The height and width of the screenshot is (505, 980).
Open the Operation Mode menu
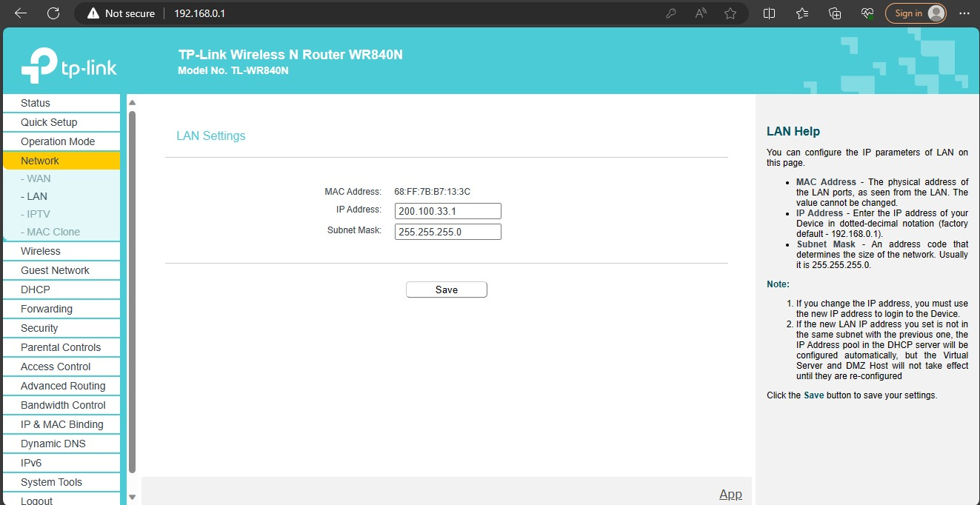pyautogui.click(x=61, y=141)
